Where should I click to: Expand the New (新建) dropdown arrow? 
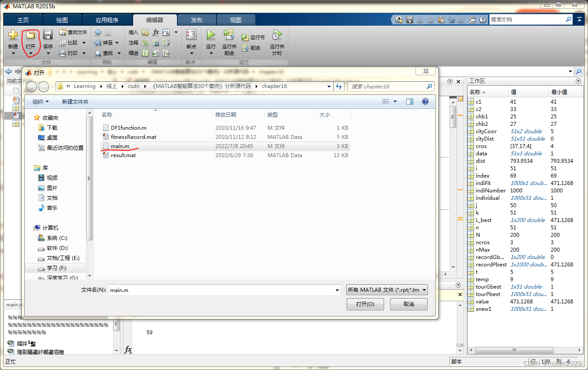(x=13, y=54)
